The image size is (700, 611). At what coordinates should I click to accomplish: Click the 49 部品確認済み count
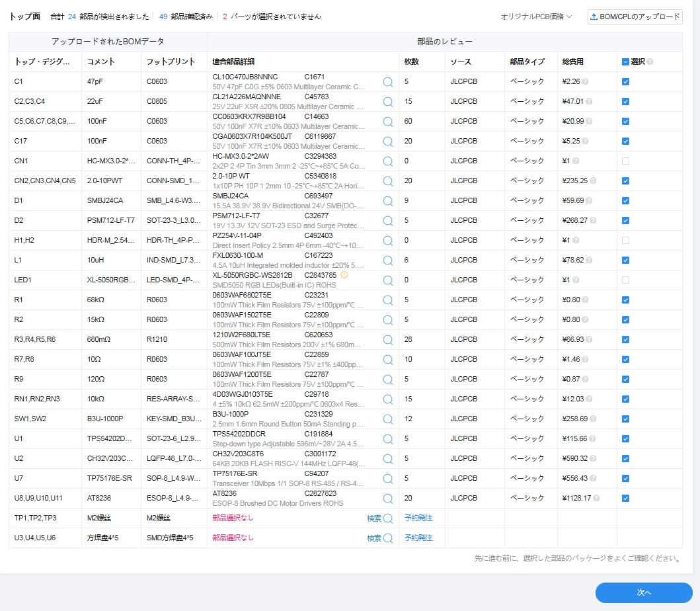pyautogui.click(x=186, y=17)
